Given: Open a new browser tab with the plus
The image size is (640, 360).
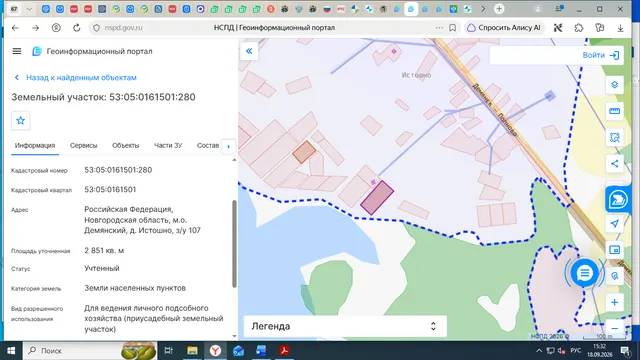Looking at the screenshot, I should point(499,9).
